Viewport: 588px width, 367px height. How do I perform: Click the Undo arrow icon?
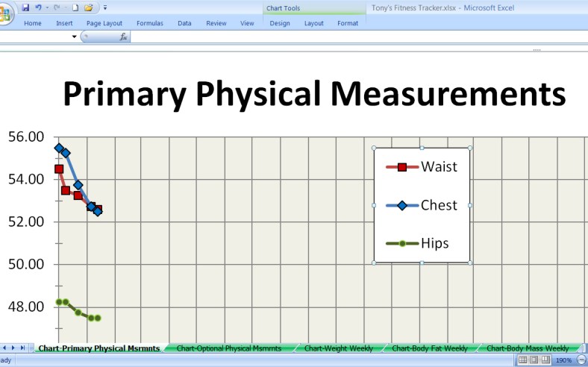click(x=38, y=7)
